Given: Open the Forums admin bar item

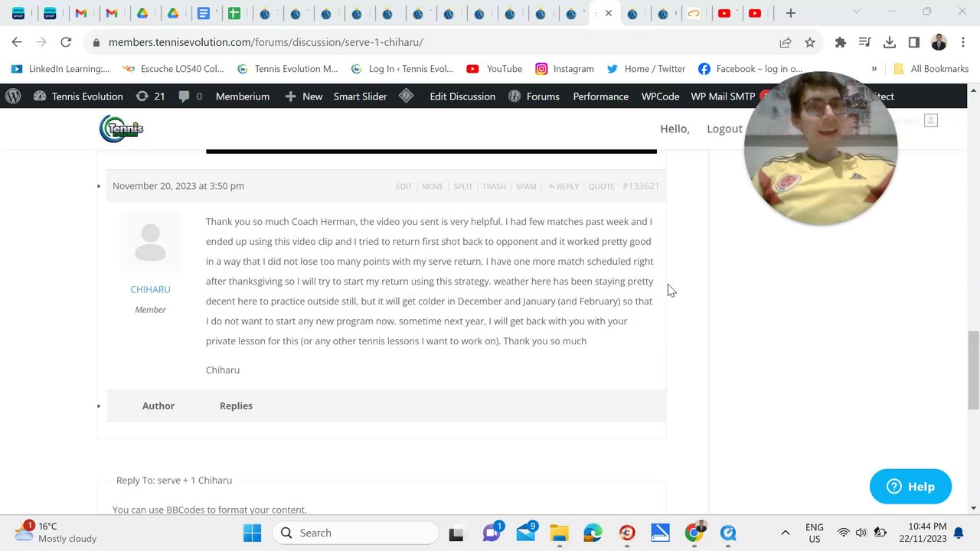Looking at the screenshot, I should coord(534,96).
